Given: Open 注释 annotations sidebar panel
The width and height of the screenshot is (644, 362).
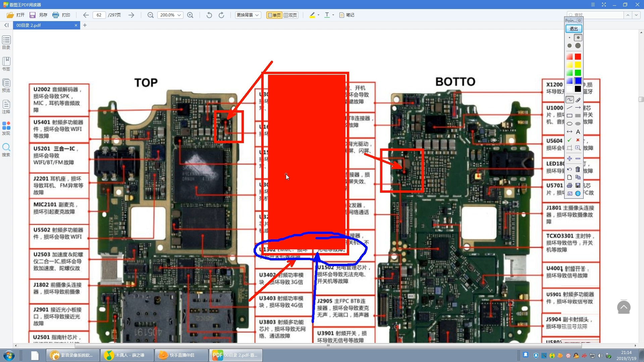Looking at the screenshot, I should [x=6, y=107].
